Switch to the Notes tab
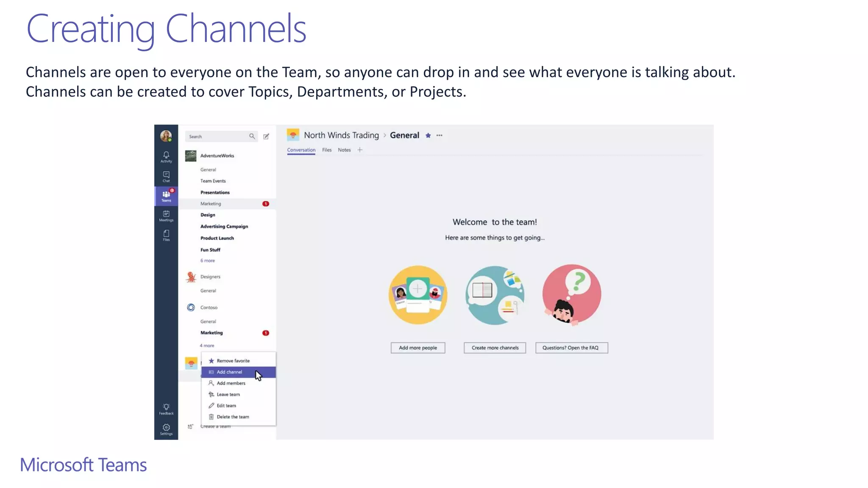 (344, 150)
